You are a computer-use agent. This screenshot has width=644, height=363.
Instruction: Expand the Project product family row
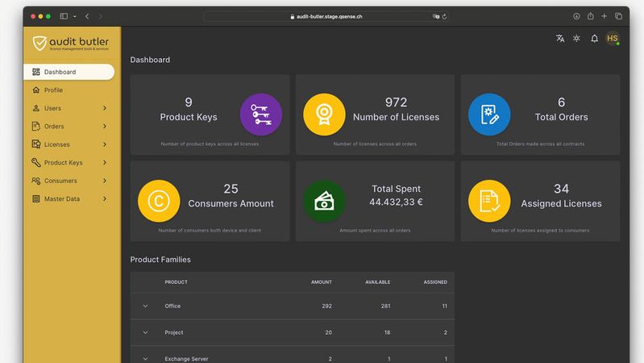click(x=146, y=332)
